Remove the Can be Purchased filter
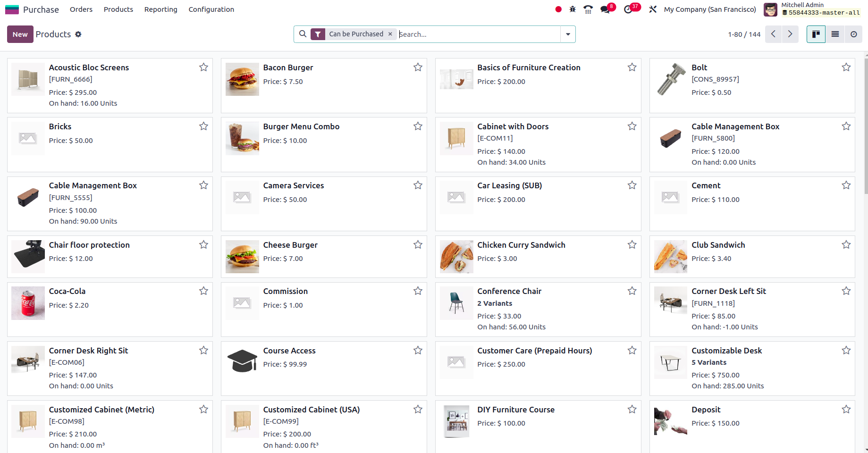868x453 pixels. tap(390, 34)
